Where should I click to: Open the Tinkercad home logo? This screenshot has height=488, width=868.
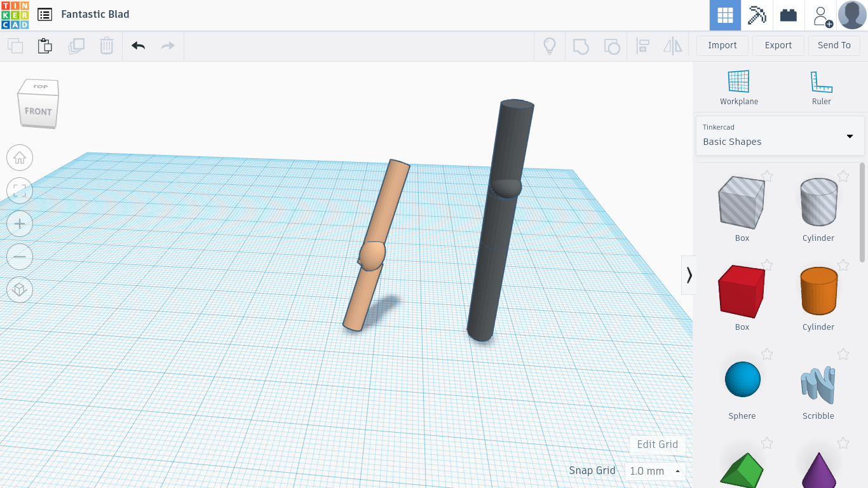pyautogui.click(x=15, y=15)
